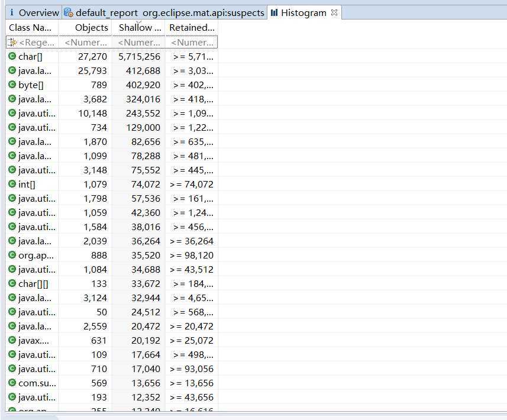Image resolution: width=507 pixels, height=420 pixels.
Task: Click the 412,688 shallow heap cell
Action: 143,71
